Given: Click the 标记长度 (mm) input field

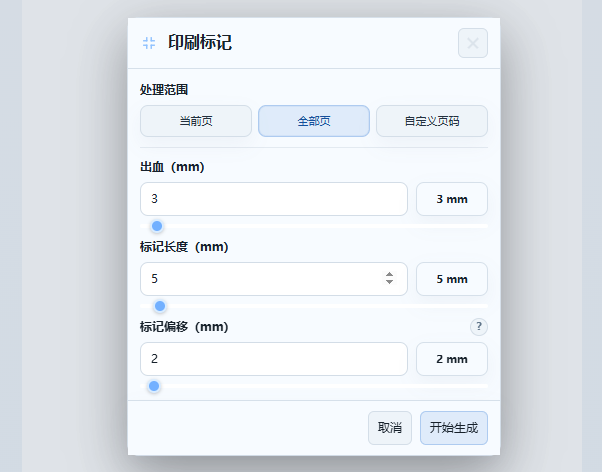Looking at the screenshot, I should [274, 279].
